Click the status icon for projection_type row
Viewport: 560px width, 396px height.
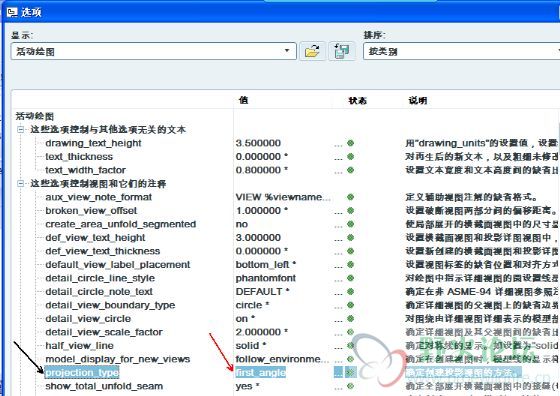pyautogui.click(x=351, y=373)
